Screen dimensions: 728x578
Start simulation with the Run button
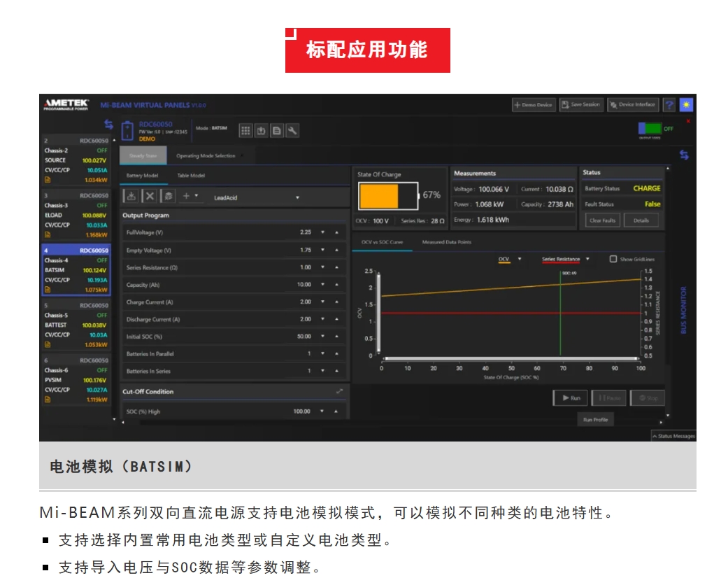tap(570, 397)
